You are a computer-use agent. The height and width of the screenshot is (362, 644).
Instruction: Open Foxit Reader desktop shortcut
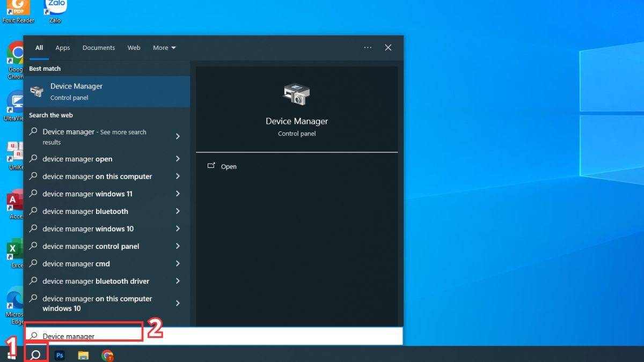click(x=18, y=11)
